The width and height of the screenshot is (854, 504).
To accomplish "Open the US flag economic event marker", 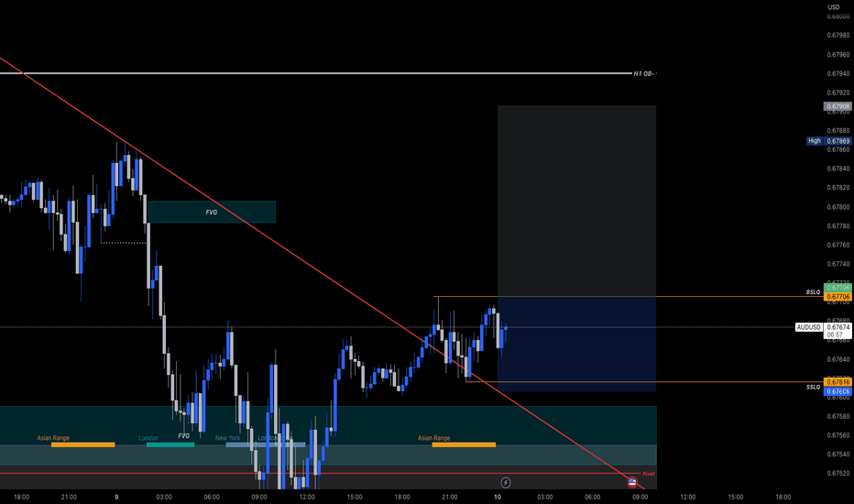I will pos(632,482).
